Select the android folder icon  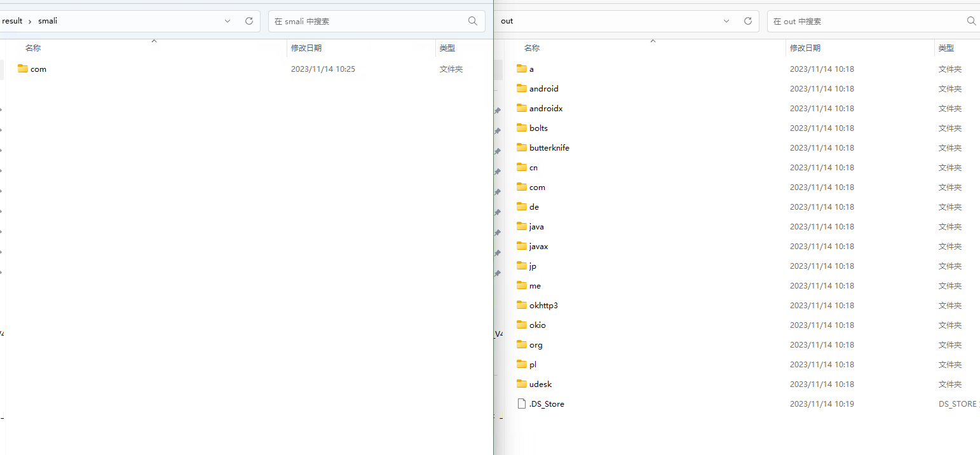coord(522,88)
